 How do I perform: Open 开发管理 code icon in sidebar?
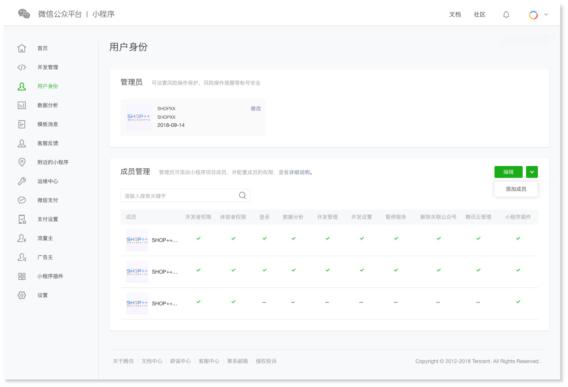[22, 67]
